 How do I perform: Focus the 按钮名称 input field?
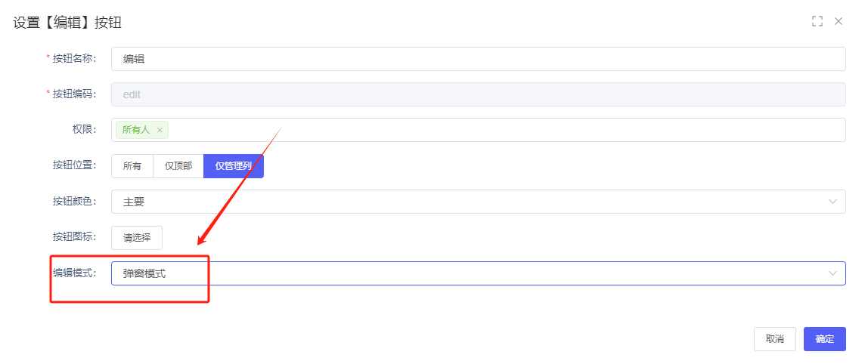coord(478,58)
